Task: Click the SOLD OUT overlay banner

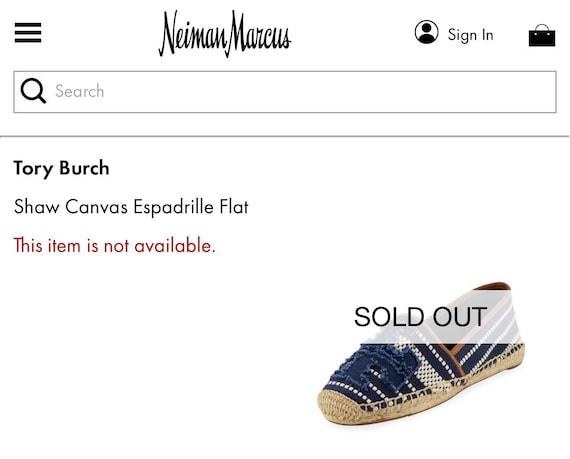Action: (421, 317)
